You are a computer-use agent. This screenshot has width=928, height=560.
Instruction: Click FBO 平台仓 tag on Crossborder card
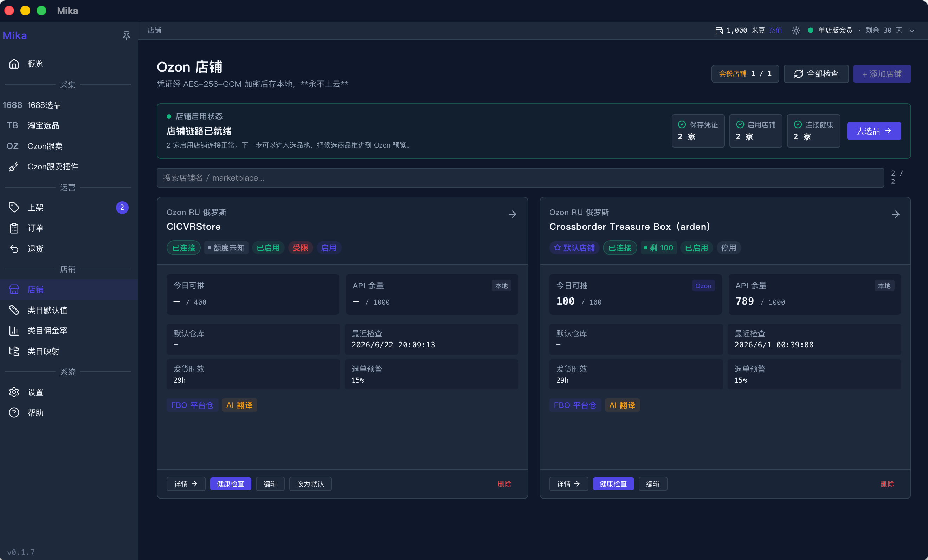[x=575, y=405]
